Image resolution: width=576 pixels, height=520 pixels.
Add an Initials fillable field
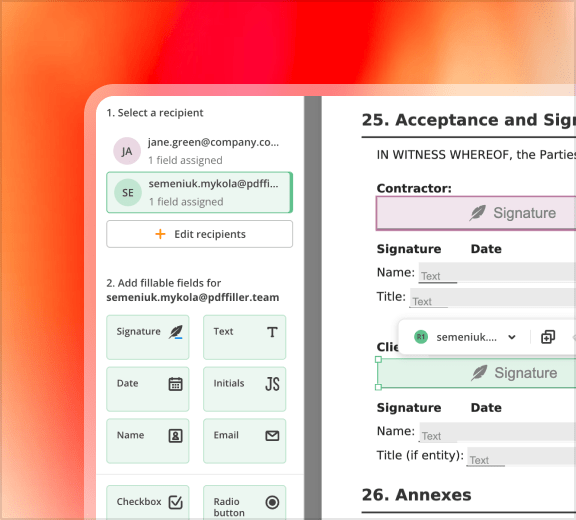[x=245, y=389]
